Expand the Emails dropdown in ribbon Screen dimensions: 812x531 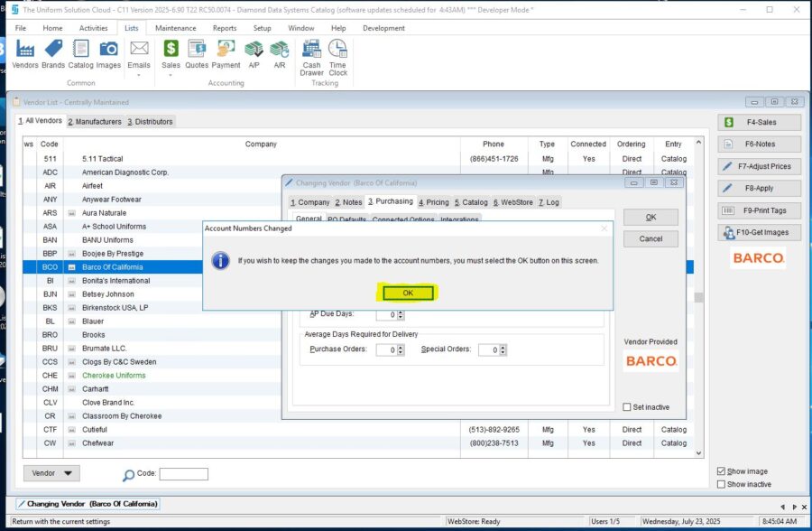pyautogui.click(x=139, y=73)
